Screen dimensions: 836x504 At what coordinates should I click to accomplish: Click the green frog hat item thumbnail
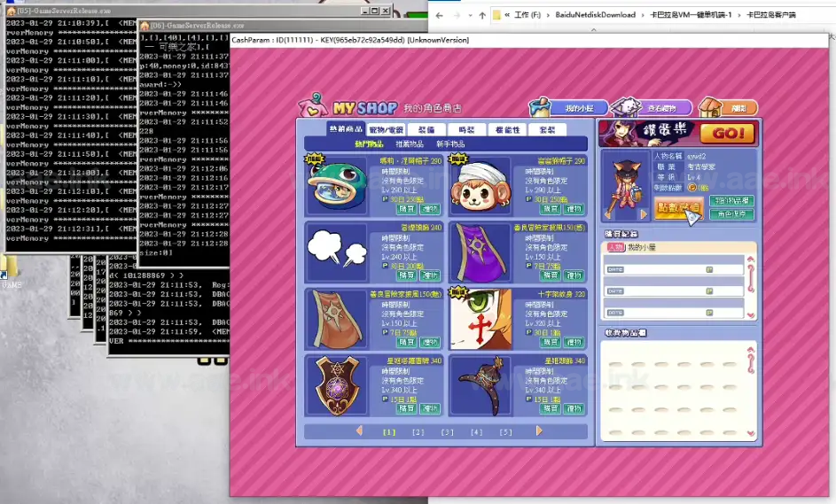click(337, 186)
